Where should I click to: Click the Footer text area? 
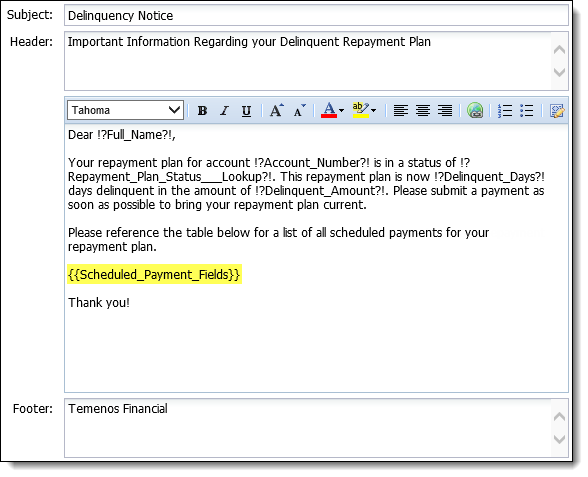308,428
